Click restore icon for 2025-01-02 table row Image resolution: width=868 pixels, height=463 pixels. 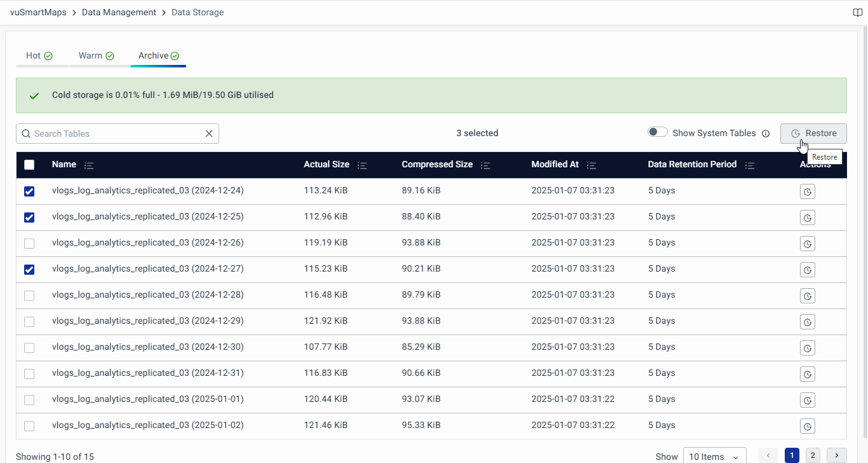coord(807,426)
